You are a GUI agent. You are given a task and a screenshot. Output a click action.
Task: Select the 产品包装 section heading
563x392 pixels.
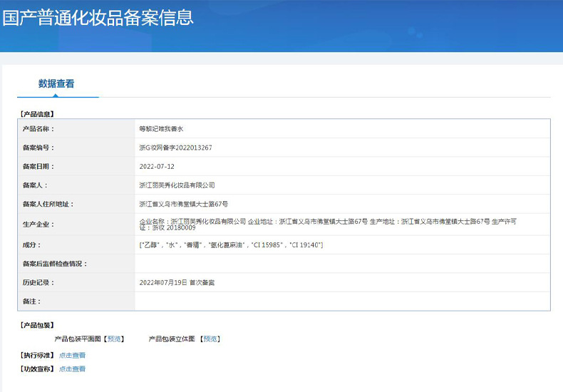click(37, 325)
